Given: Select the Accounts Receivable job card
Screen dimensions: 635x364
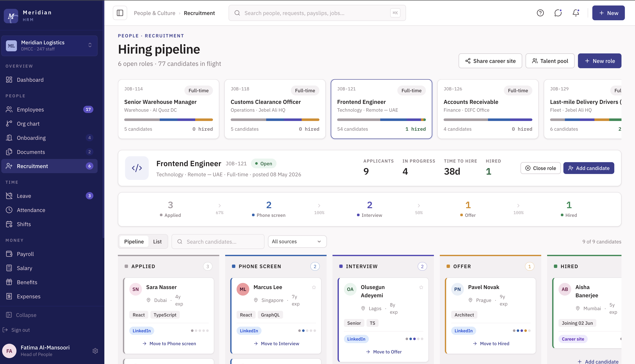Looking at the screenshot, I should 488,109.
